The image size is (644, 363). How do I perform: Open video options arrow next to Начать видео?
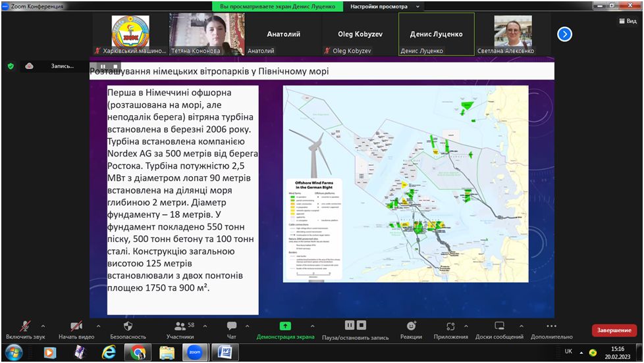[x=98, y=326]
